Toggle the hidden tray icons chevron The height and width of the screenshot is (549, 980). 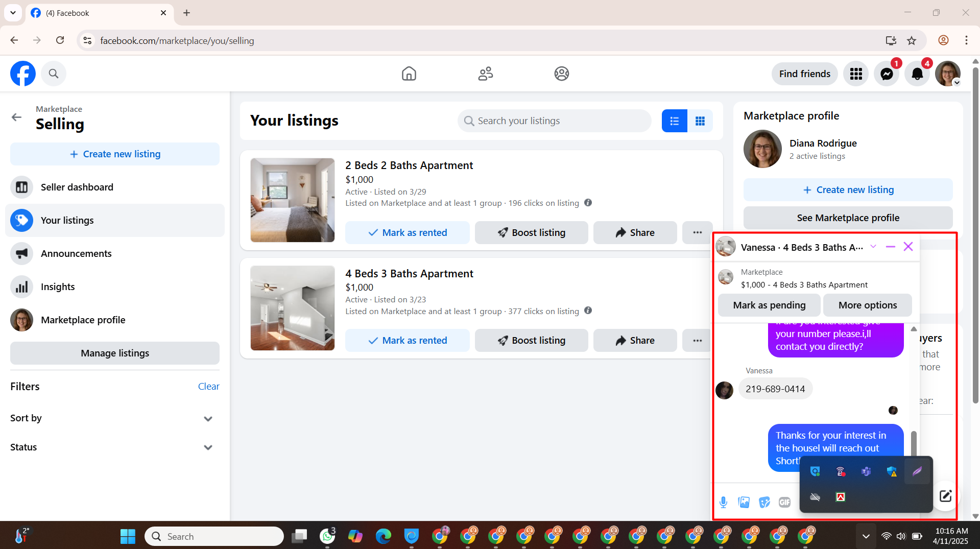tap(866, 536)
